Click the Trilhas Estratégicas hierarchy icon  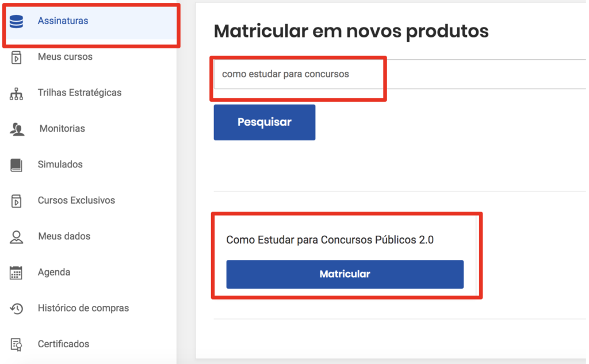tap(16, 94)
